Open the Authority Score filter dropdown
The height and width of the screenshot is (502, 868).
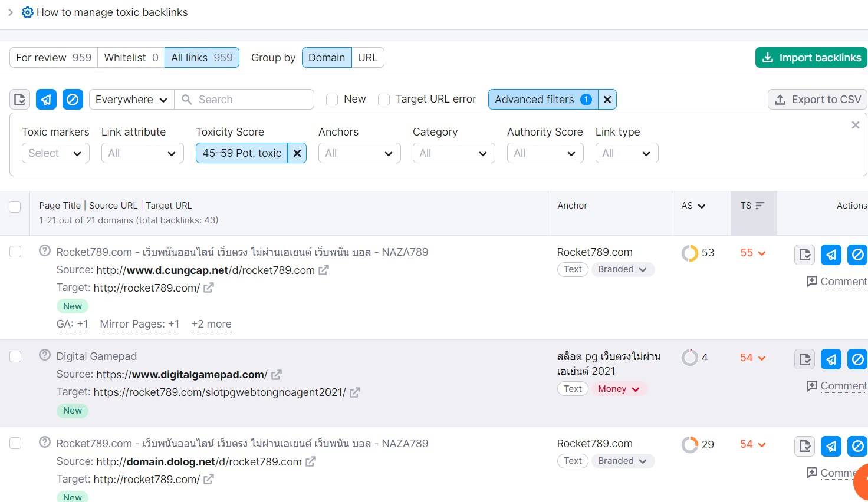(x=545, y=153)
